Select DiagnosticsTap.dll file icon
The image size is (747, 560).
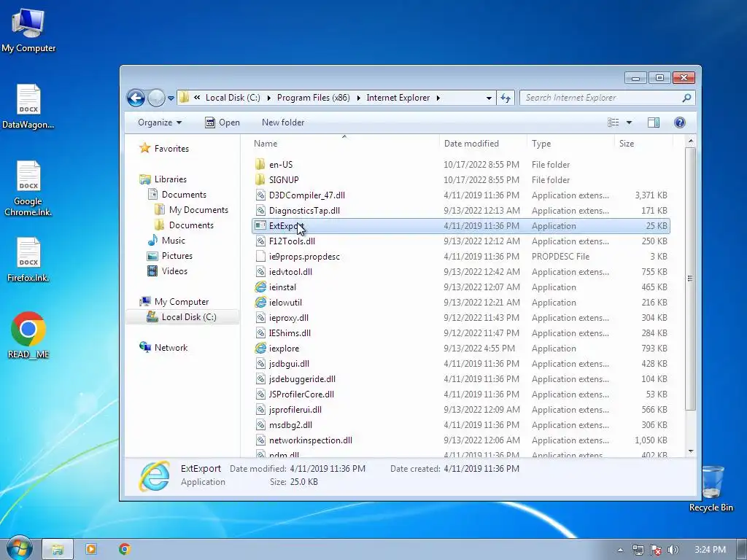tap(260, 211)
